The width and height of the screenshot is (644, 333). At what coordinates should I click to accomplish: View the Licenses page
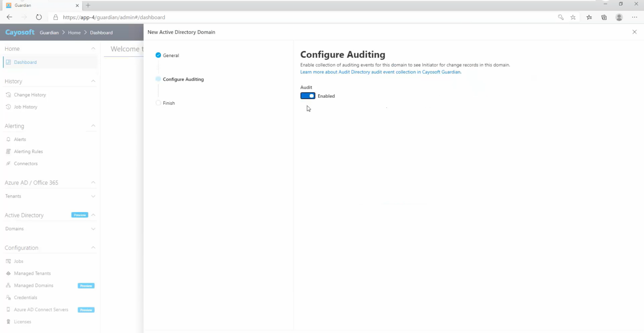point(23,321)
